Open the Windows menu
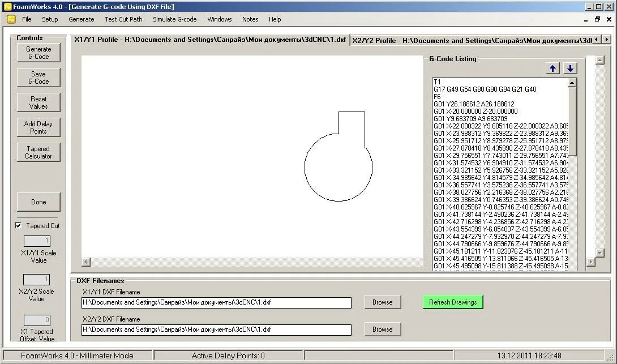 220,19
